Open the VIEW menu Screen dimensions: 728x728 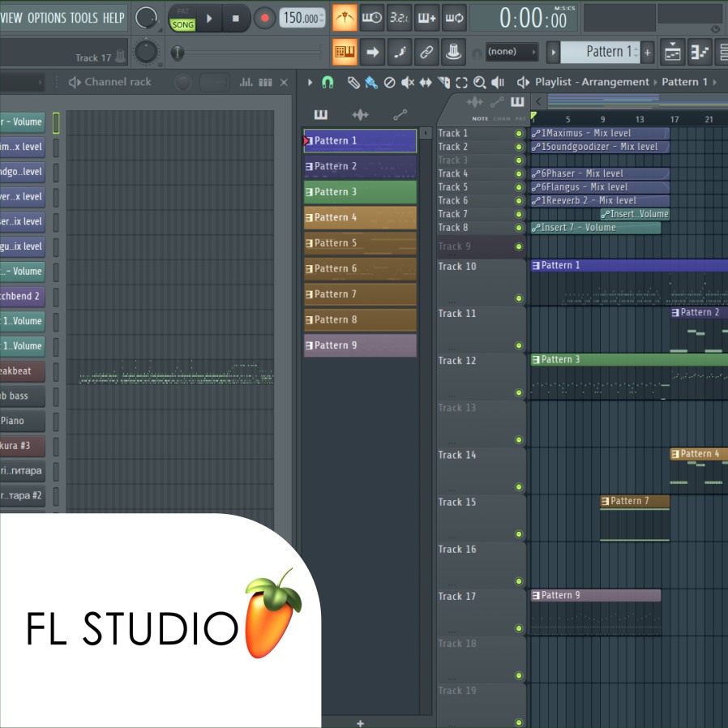11,18
